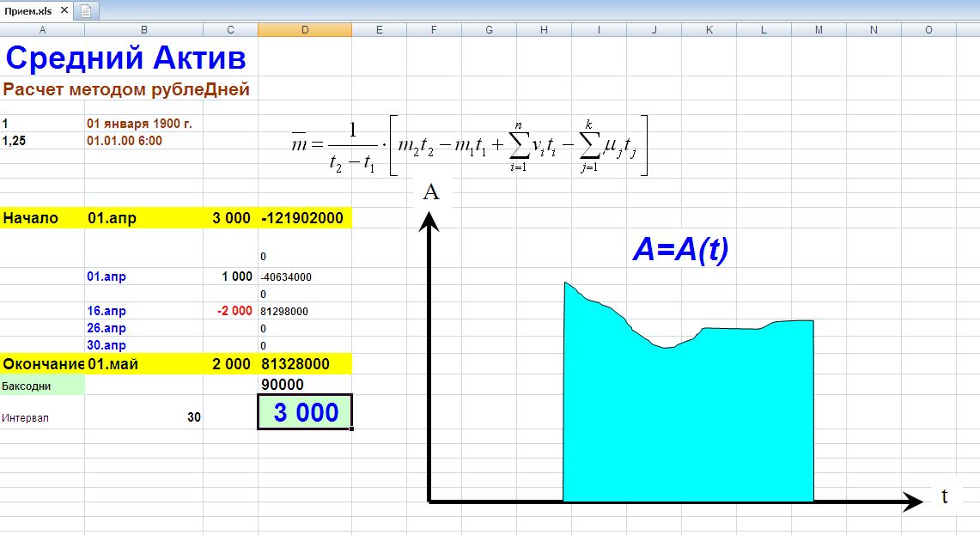Click the averaging formula image
Viewport: 980px width, 535px height.
tap(470, 144)
